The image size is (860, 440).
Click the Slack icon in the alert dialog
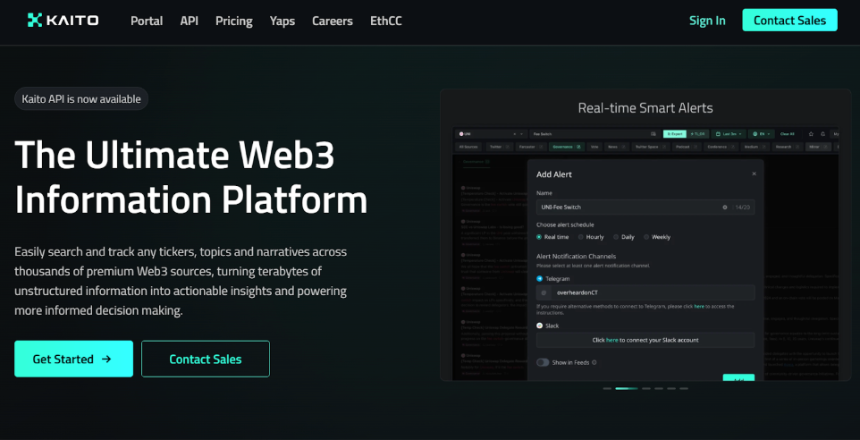pos(539,325)
